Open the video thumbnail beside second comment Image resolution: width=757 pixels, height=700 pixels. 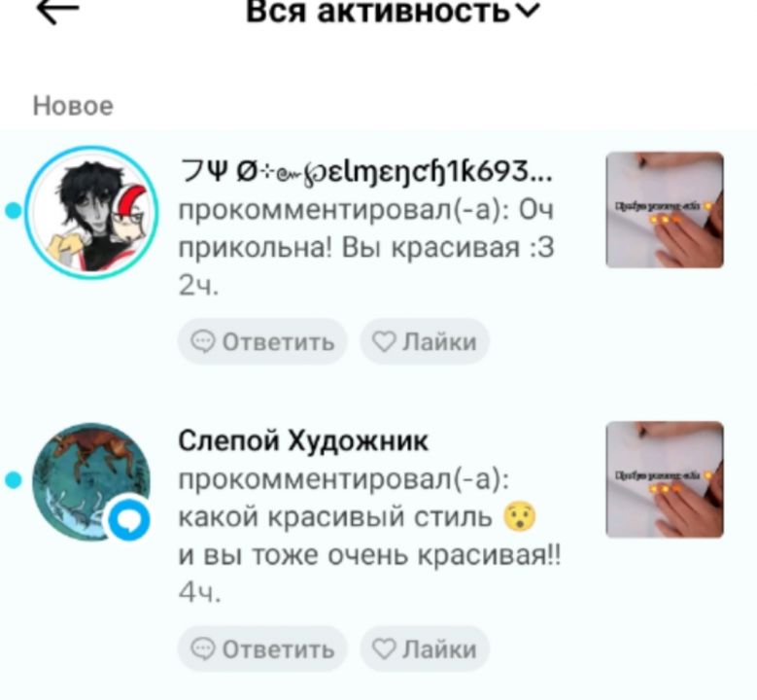[665, 479]
